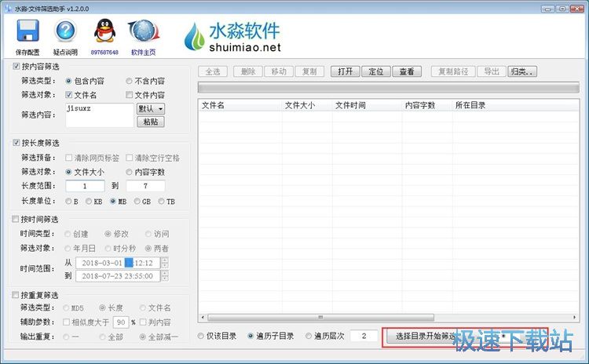
Task: Click the 水淼软件 shuimiao.net logo
Action: tap(233, 36)
